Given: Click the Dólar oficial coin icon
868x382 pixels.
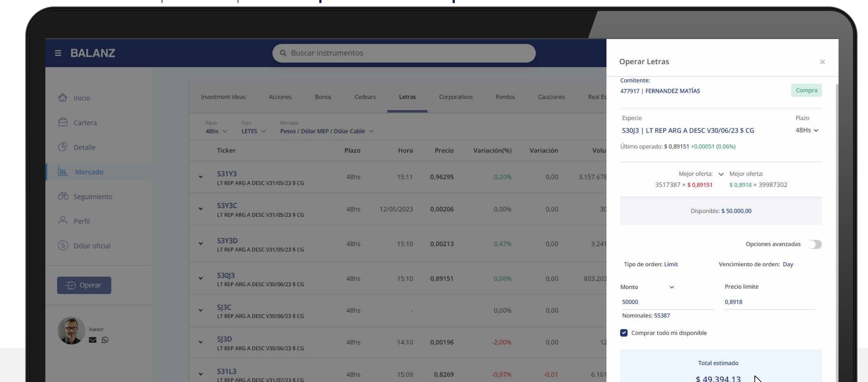Looking at the screenshot, I should click(x=63, y=246).
